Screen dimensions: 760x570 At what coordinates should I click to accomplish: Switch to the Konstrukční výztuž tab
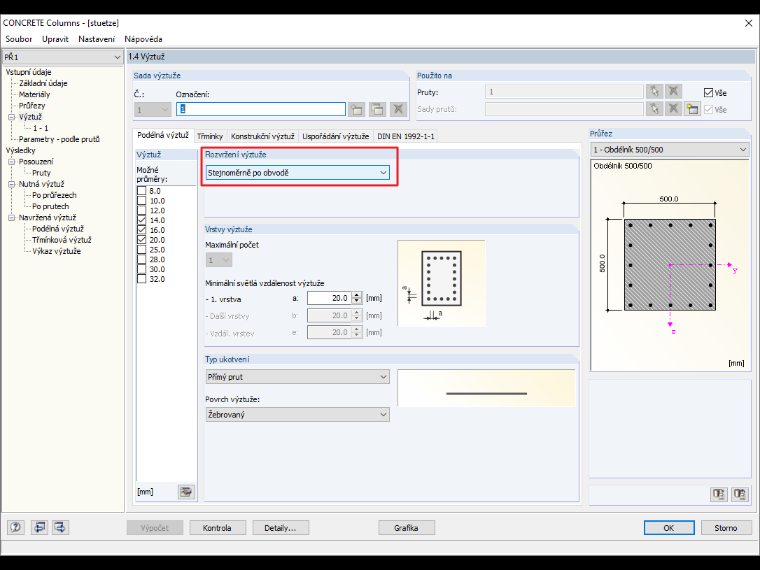(263, 136)
